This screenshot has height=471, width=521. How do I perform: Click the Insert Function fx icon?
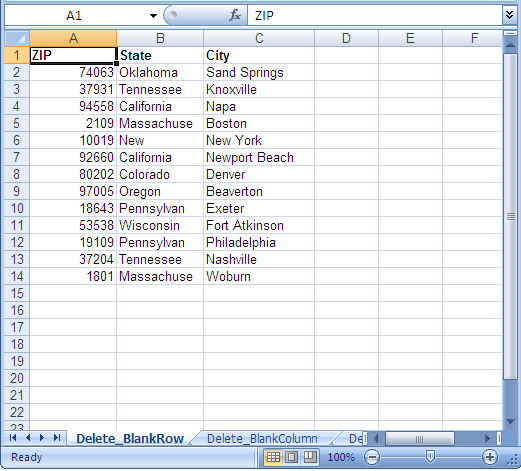pyautogui.click(x=235, y=15)
